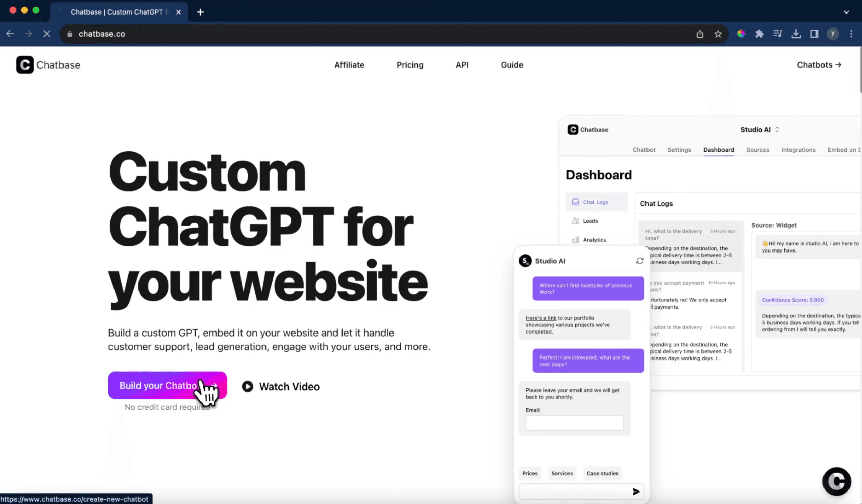Switch to the Chatbot tab in preview
862x504 pixels.
point(644,150)
